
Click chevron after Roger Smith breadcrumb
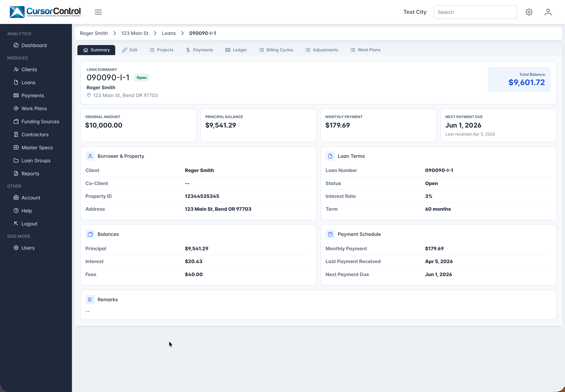(x=115, y=33)
